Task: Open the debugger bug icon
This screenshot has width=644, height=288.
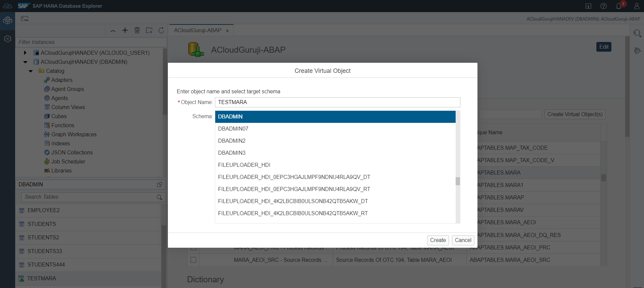Action: point(637,51)
